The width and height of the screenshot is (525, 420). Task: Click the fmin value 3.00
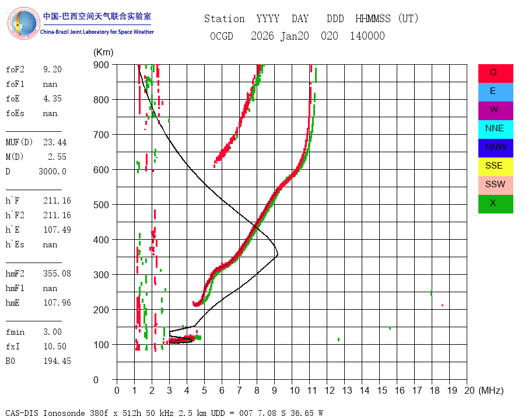[52, 332]
